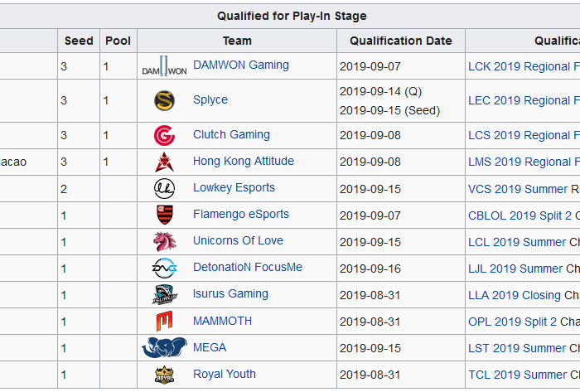Open the Royal Youth team link
Image resolution: width=580 pixels, height=392 pixels.
225,374
